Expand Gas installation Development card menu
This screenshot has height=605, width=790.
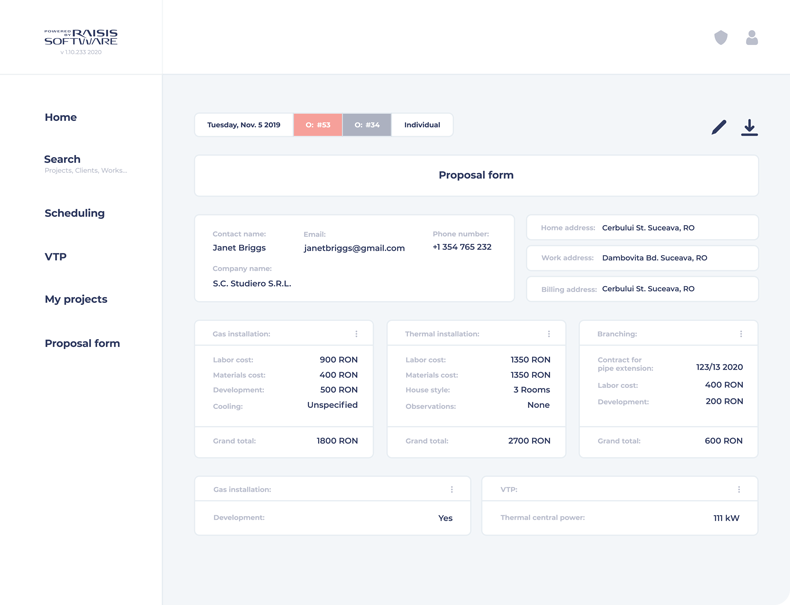(452, 490)
